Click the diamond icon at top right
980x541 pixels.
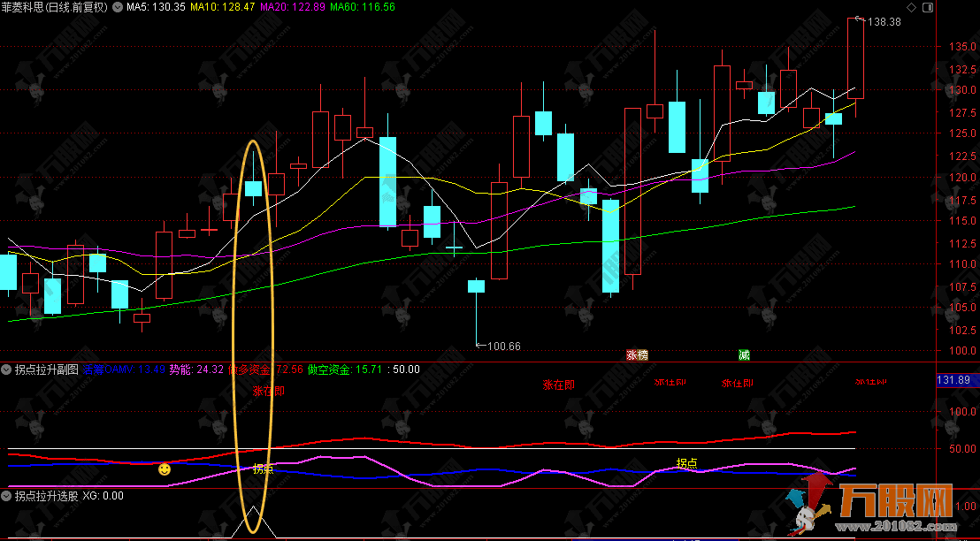pyautogui.click(x=912, y=7)
